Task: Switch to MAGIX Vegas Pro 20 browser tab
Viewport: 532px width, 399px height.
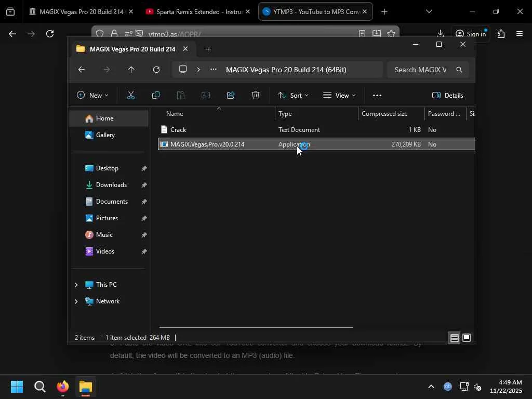Action: (81, 11)
